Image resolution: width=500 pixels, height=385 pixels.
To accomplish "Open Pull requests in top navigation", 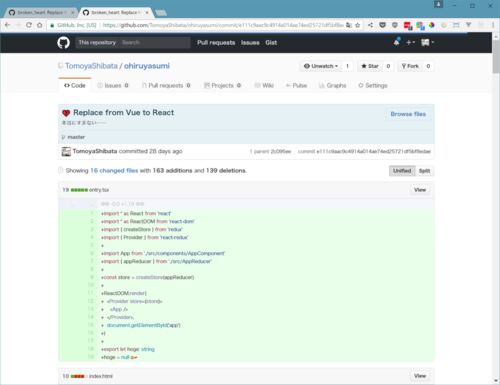I will coord(216,43).
